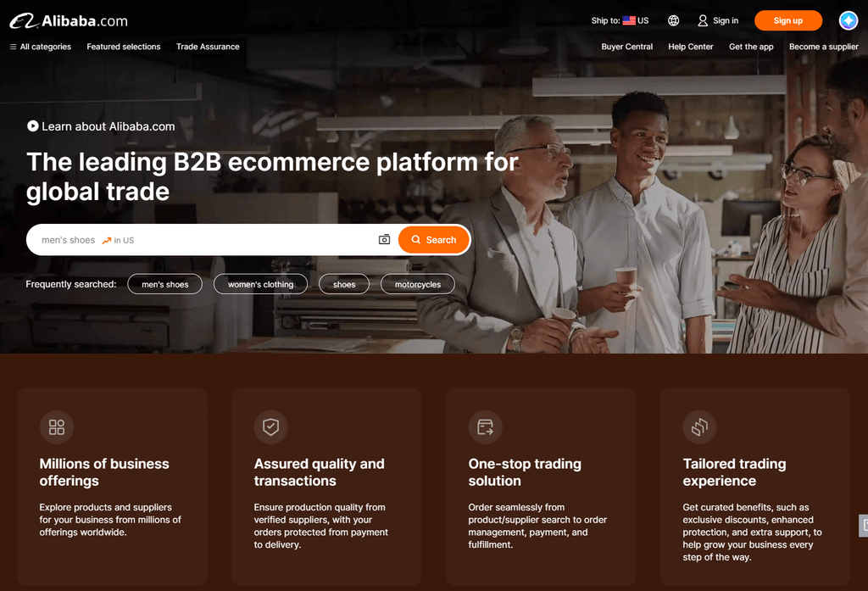Click the orange Sign up button
Viewport: 868px width, 591px height.
tap(787, 20)
